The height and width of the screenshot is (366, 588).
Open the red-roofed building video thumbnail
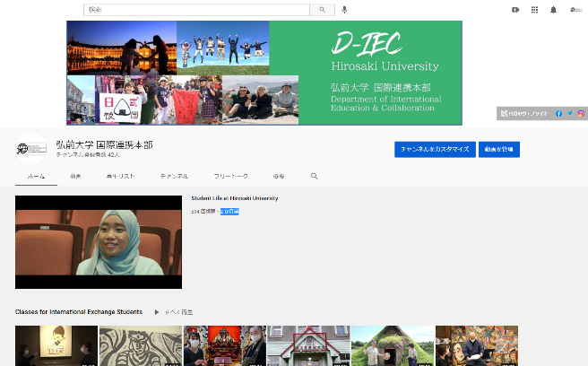pyautogui.click(x=308, y=345)
